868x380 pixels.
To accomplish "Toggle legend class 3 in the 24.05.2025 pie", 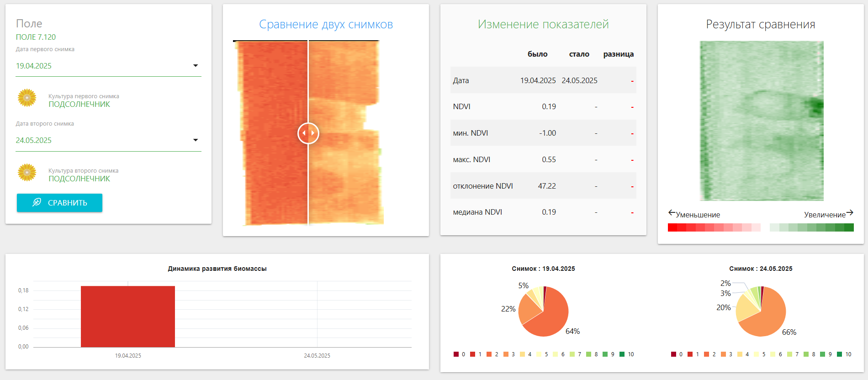I will coord(723,354).
